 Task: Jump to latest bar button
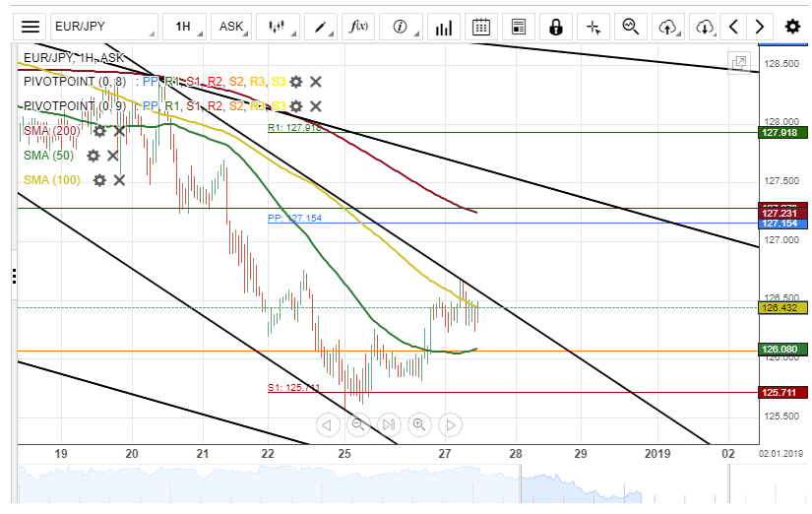[x=389, y=424]
